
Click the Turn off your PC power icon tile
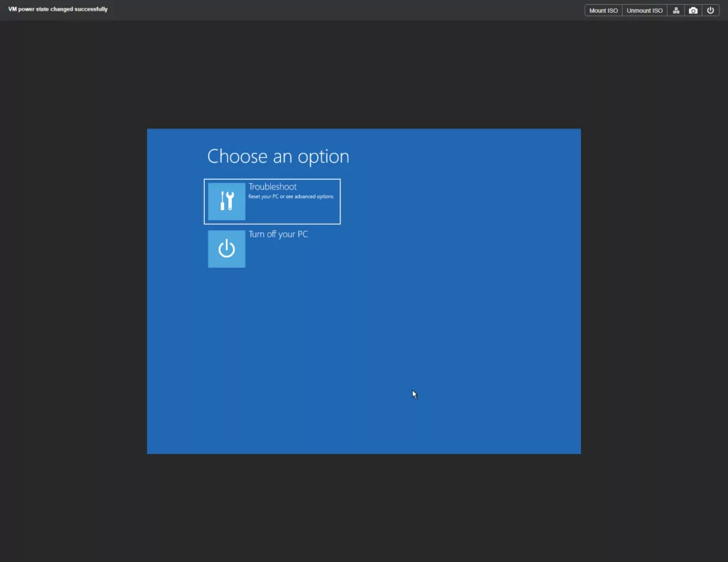[226, 249]
